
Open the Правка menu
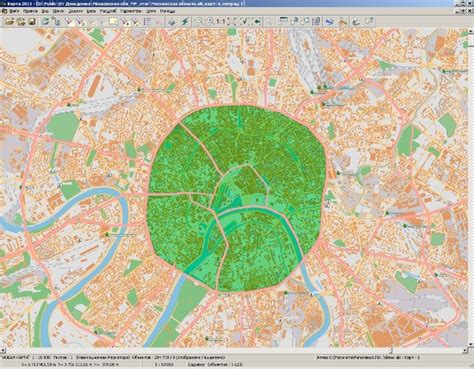[x=30, y=11]
